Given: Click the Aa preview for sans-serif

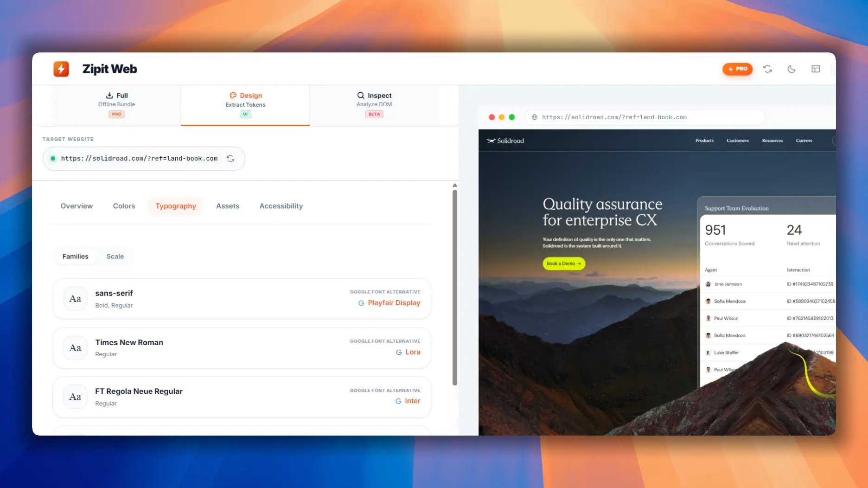Looking at the screenshot, I should coord(75,299).
